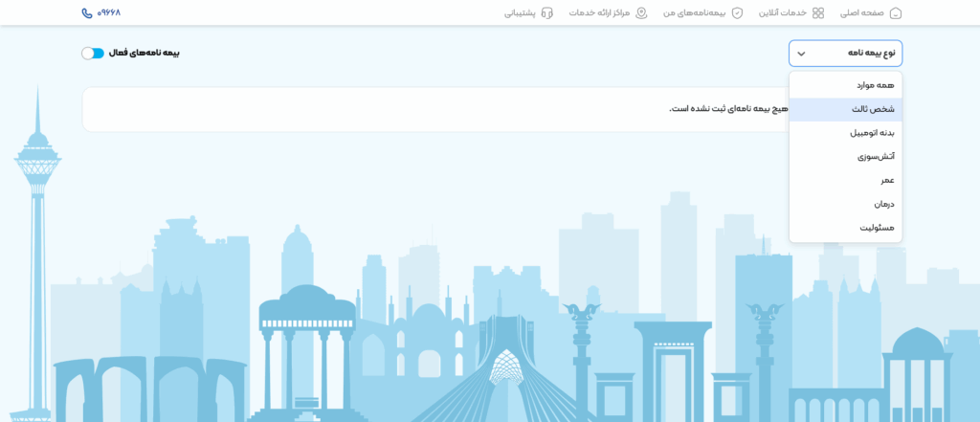The height and width of the screenshot is (422, 980).
Task: Select درمان in the insurance list
Action: tap(883, 204)
